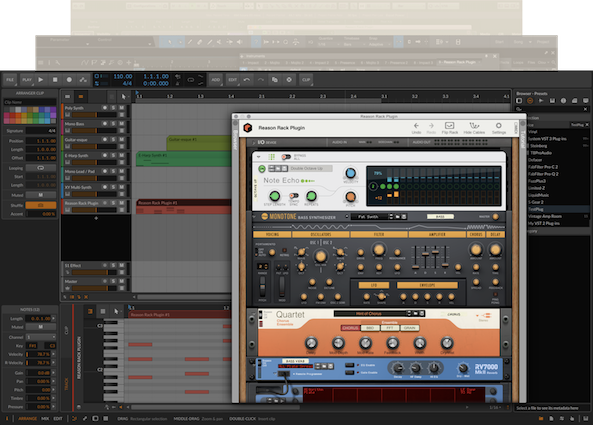Expand the Gain arrow in the Notes panel
The image size is (593, 425).
point(53,372)
